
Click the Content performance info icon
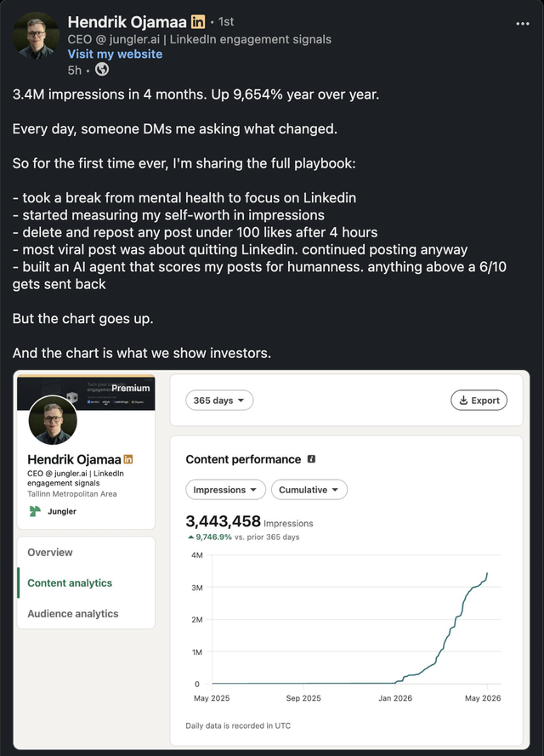click(x=311, y=459)
